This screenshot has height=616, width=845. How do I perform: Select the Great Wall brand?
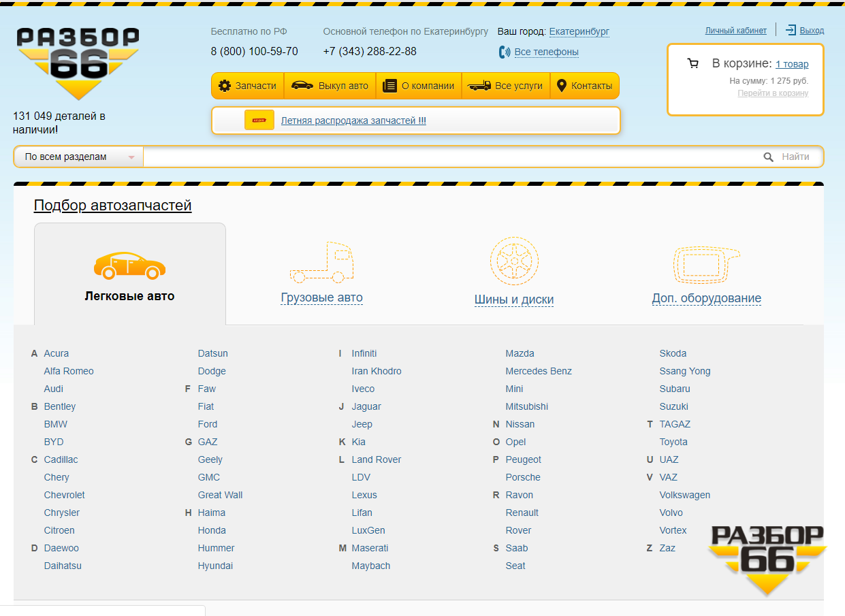click(x=220, y=495)
